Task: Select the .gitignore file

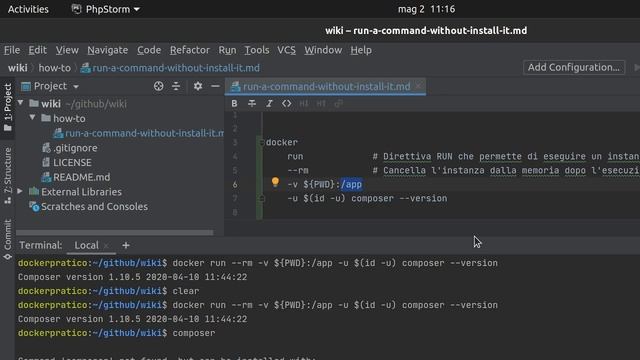Action: (x=70, y=148)
